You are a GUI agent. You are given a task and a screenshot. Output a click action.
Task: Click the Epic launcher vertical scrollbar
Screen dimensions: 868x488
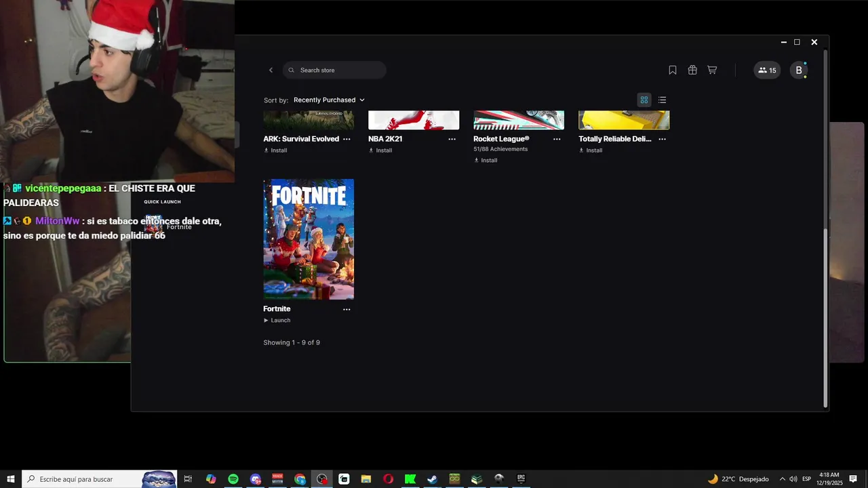[x=825, y=317]
